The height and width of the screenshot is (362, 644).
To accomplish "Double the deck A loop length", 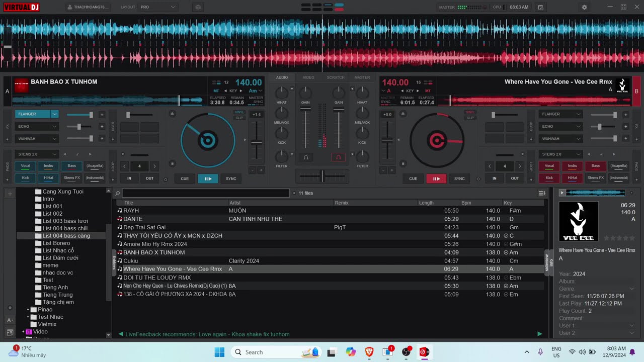I will coord(154,166).
